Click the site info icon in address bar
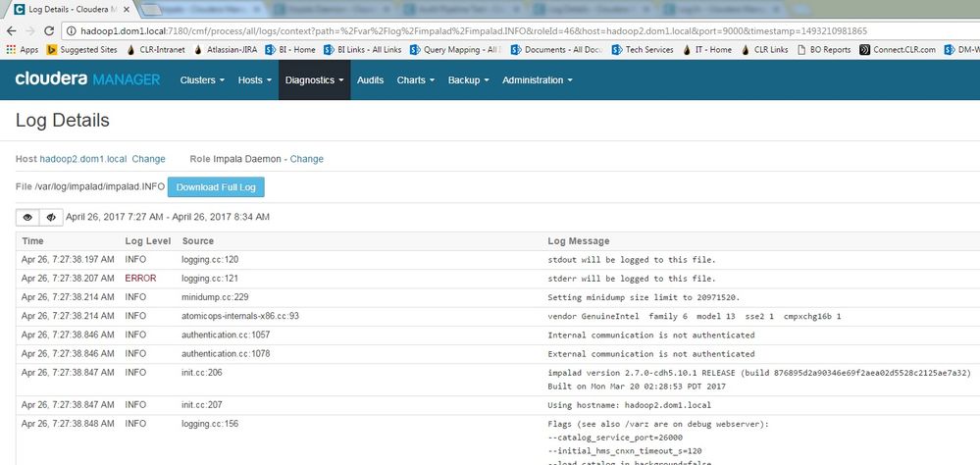Viewport: 980px width, 465px height. point(72,30)
